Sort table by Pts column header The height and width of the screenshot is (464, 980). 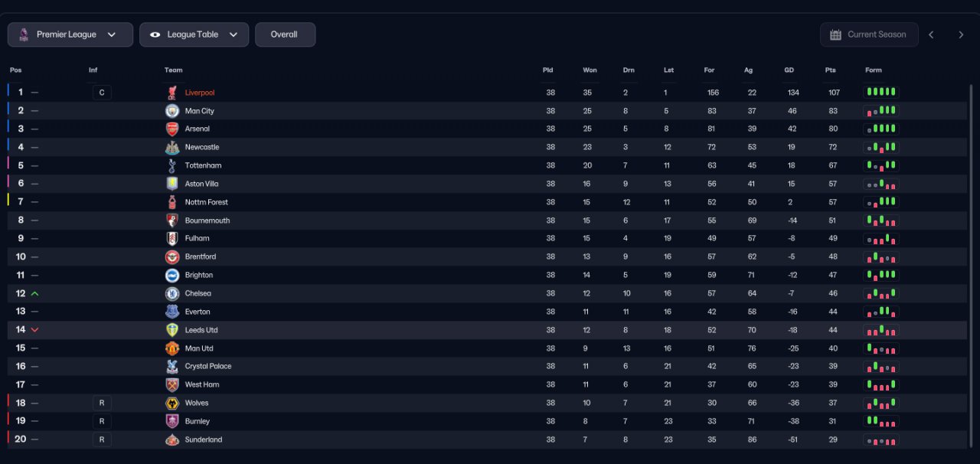coord(831,70)
